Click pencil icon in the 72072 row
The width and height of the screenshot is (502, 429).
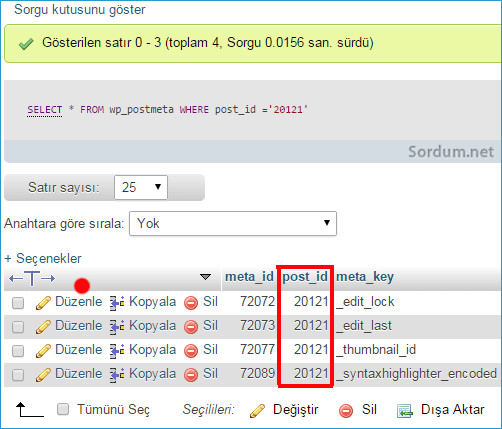point(43,303)
